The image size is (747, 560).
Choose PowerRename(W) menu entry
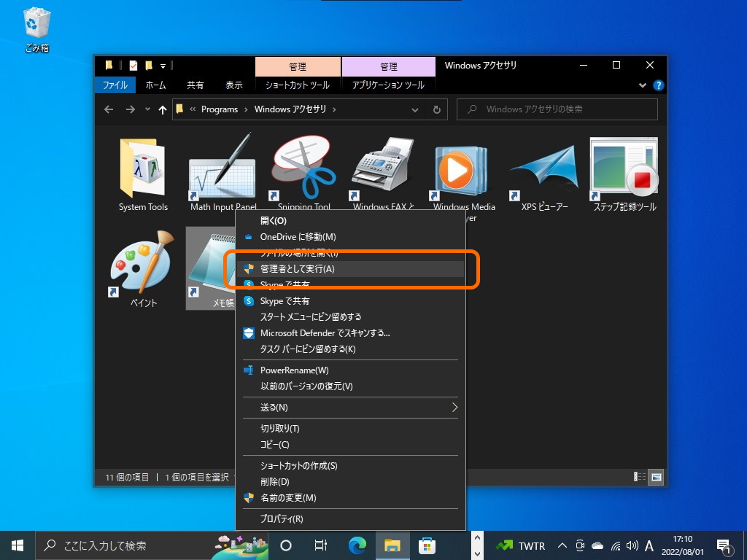pos(350,370)
